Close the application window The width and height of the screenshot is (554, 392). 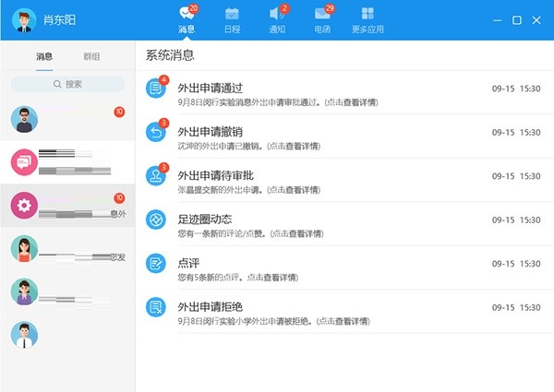click(x=536, y=20)
